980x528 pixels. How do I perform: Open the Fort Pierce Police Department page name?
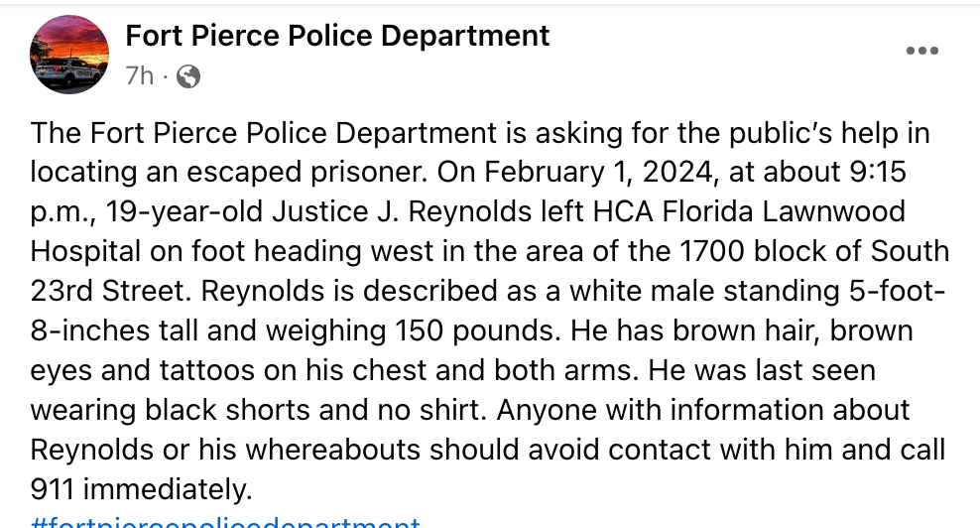click(337, 37)
